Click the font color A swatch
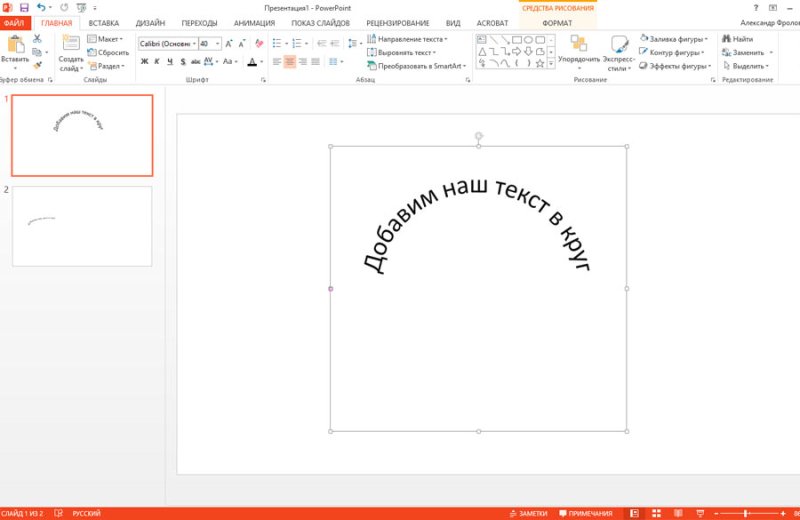Screen dimensions: 800x520 pyautogui.click(x=252, y=62)
